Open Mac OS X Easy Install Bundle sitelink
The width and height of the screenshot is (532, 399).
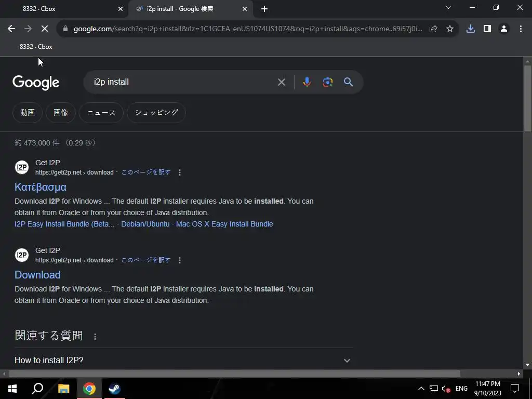[x=224, y=224]
